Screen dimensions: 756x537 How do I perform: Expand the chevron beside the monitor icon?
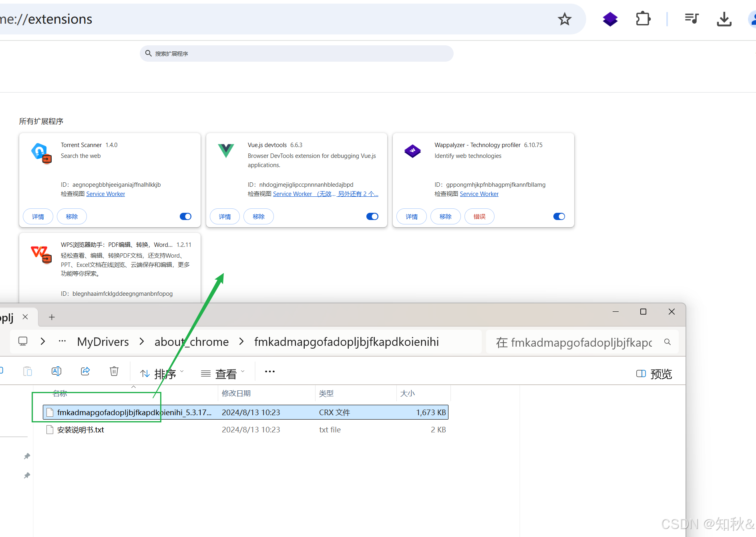click(x=43, y=341)
